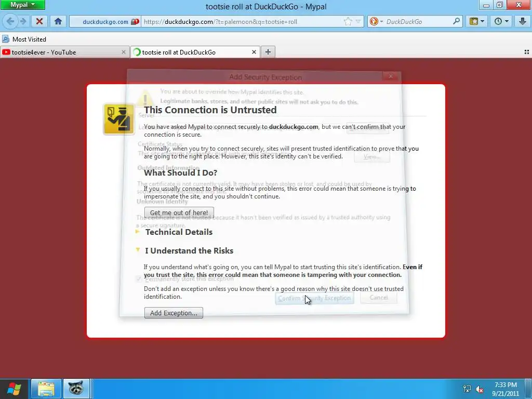Click Confirm Security Exception button
This screenshot has height=399, width=532.
[x=314, y=298]
